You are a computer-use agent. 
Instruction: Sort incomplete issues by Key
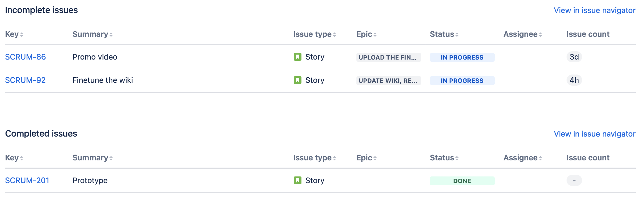14,34
